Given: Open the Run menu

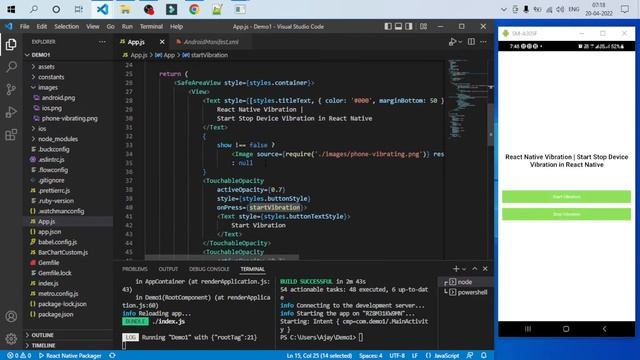Looking at the screenshot, I should (x=127, y=27).
